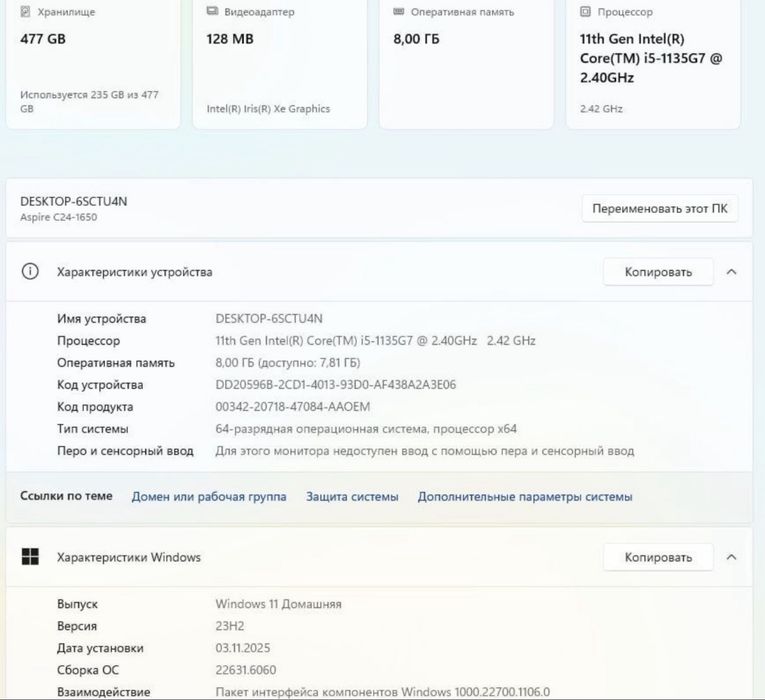Collapse the Характеристики Windows section chevron
The image size is (765, 700).
click(x=731, y=557)
